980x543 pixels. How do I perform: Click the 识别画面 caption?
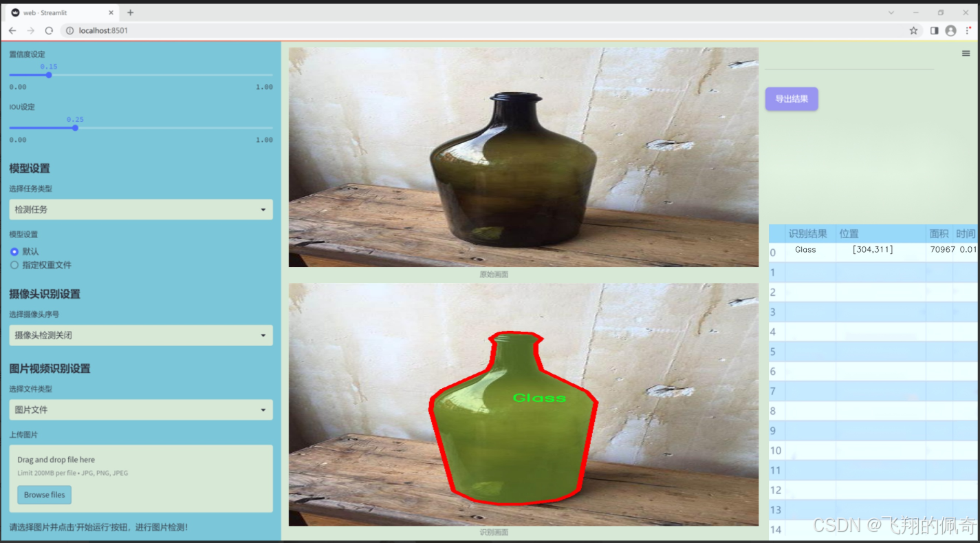click(x=494, y=533)
